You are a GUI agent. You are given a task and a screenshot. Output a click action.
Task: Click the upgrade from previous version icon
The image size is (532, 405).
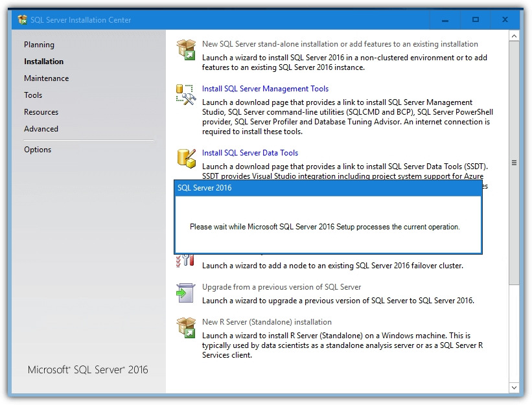tap(186, 293)
